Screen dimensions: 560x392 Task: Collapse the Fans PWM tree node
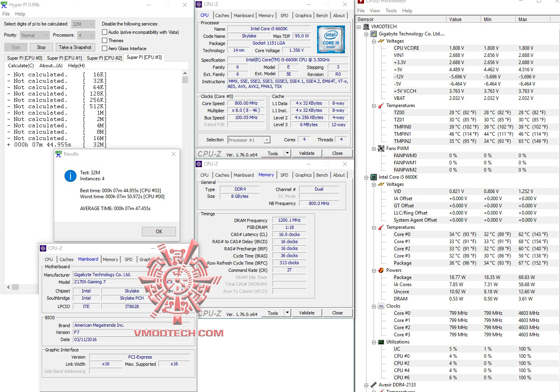[x=374, y=149]
